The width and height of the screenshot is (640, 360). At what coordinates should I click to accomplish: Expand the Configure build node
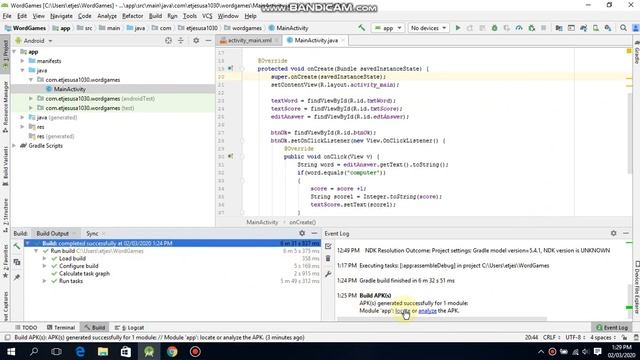click(x=44, y=266)
